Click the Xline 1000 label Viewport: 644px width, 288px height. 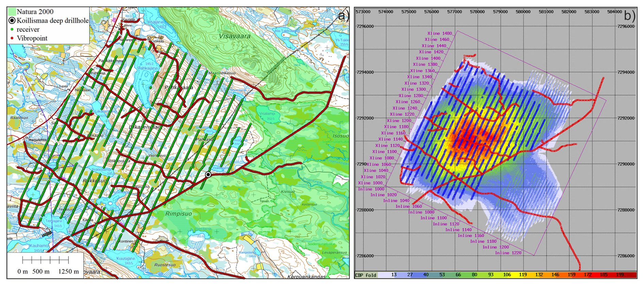[x=370, y=183]
